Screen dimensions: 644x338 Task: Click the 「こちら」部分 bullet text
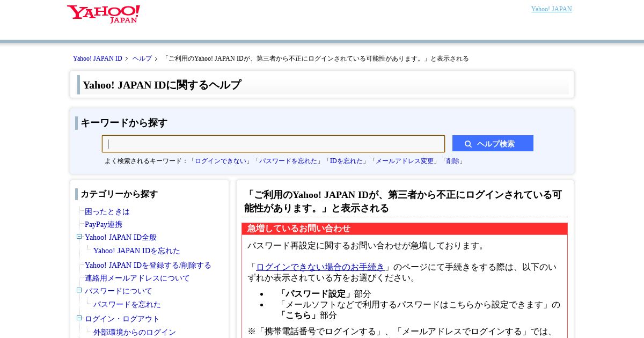coord(308,315)
